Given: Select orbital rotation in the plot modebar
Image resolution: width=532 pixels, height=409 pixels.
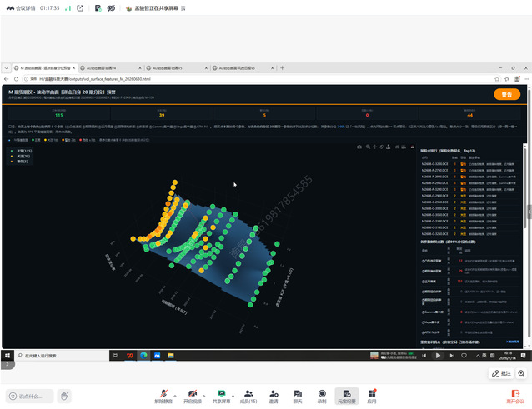Looking at the screenshot, I should pos(382,147).
